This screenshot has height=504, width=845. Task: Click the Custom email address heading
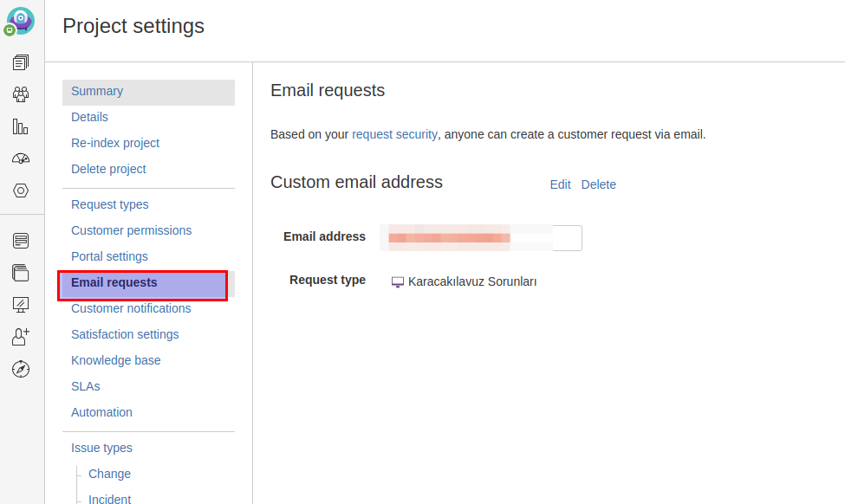coord(356,183)
